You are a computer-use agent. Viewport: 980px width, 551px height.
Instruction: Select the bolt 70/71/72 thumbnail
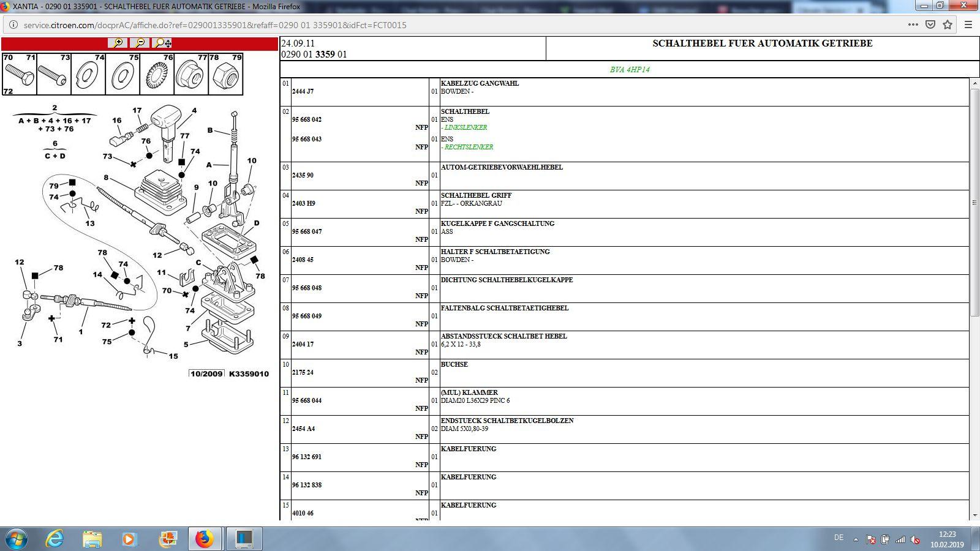point(19,74)
